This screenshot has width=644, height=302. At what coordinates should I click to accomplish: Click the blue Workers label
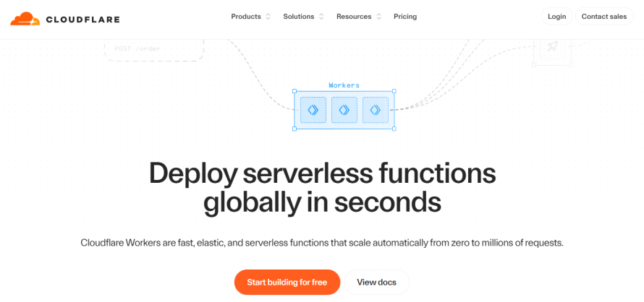click(x=344, y=85)
